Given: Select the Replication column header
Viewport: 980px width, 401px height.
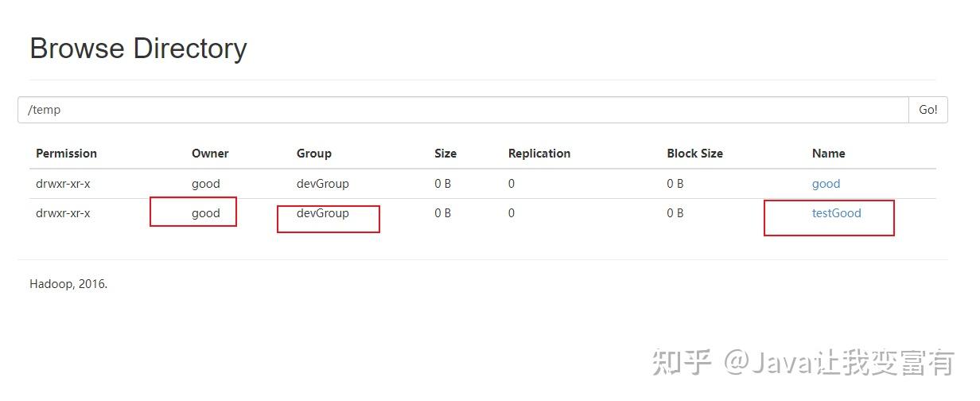Looking at the screenshot, I should click(539, 154).
